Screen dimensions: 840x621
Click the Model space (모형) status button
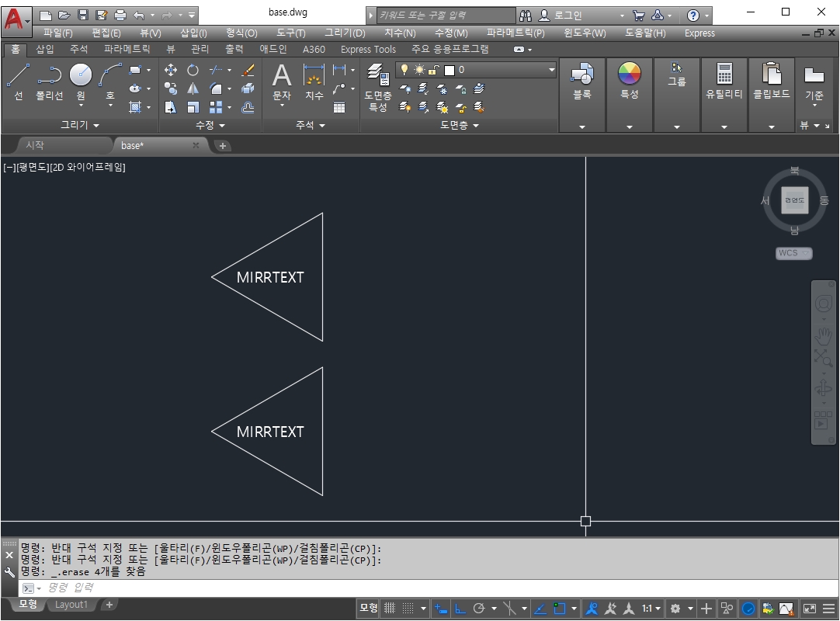tap(368, 608)
